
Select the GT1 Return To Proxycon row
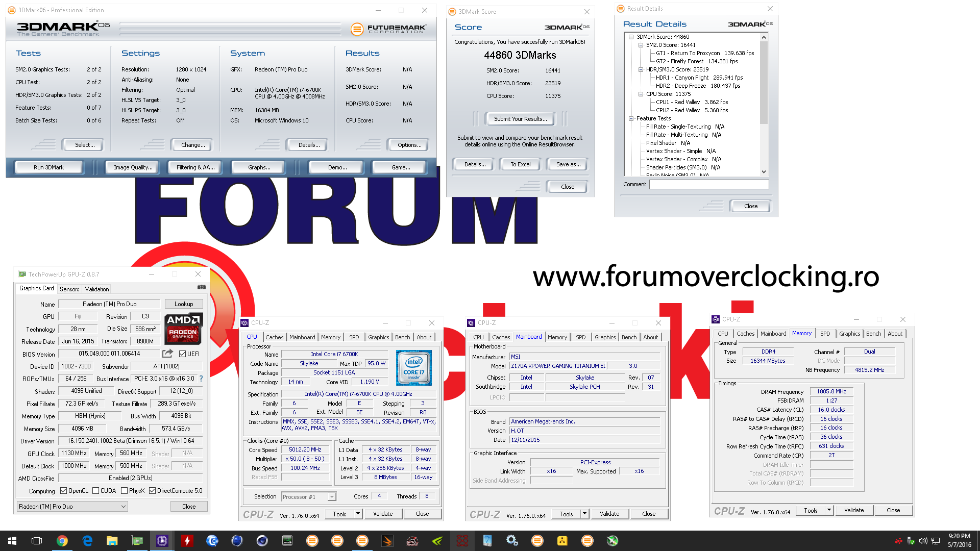704,53
